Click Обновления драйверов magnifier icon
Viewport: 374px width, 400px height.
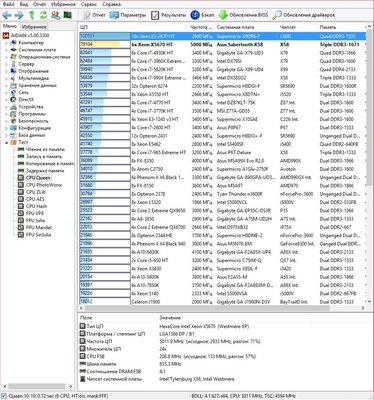(277, 15)
